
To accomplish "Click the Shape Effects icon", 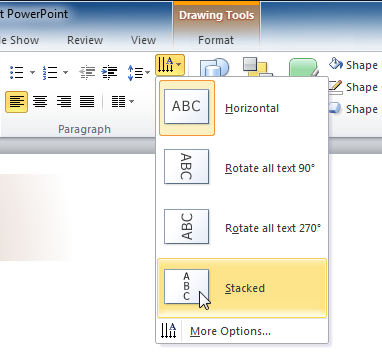I will [x=335, y=109].
